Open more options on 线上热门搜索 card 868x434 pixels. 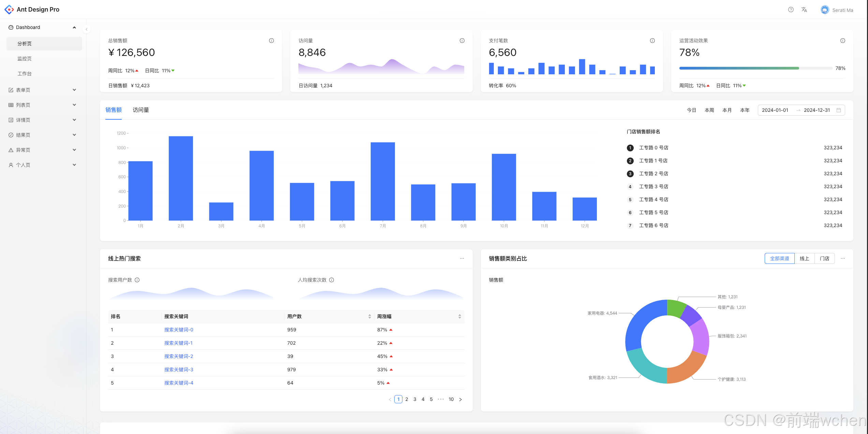tap(462, 258)
